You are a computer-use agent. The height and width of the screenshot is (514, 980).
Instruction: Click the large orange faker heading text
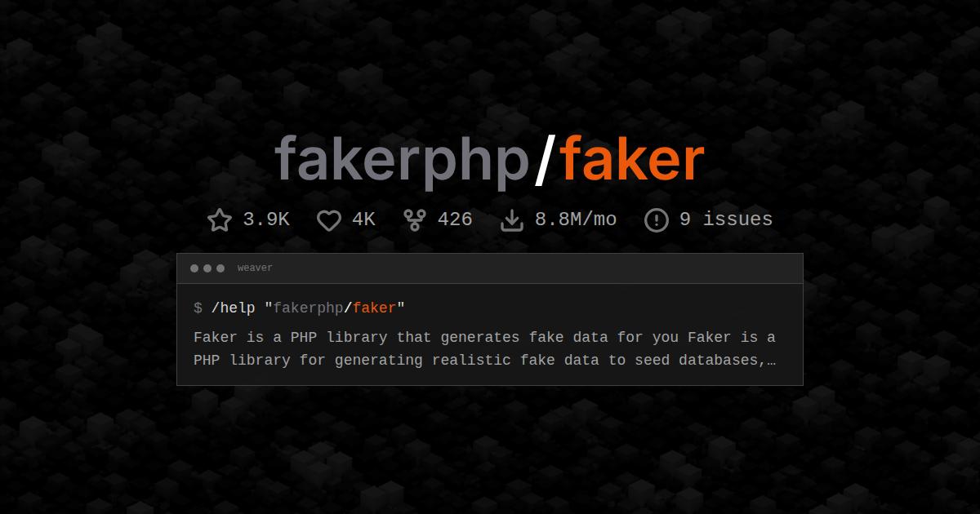[x=632, y=158]
